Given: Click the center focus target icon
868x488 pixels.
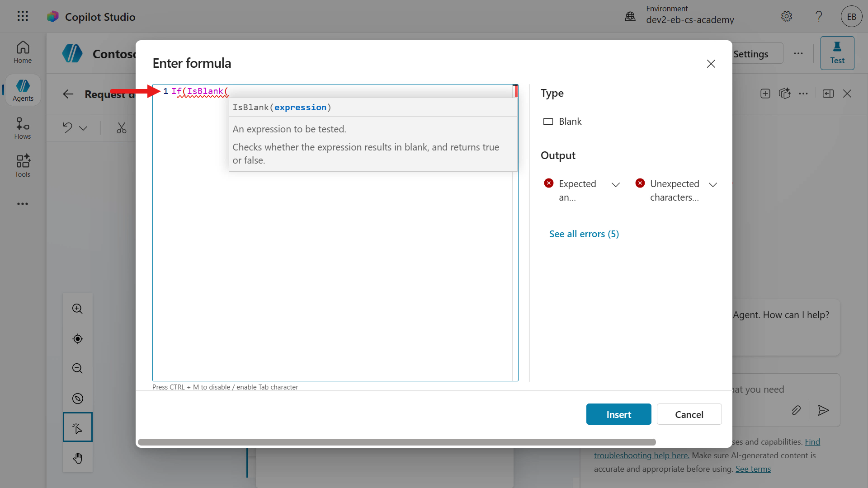Looking at the screenshot, I should point(77,339).
